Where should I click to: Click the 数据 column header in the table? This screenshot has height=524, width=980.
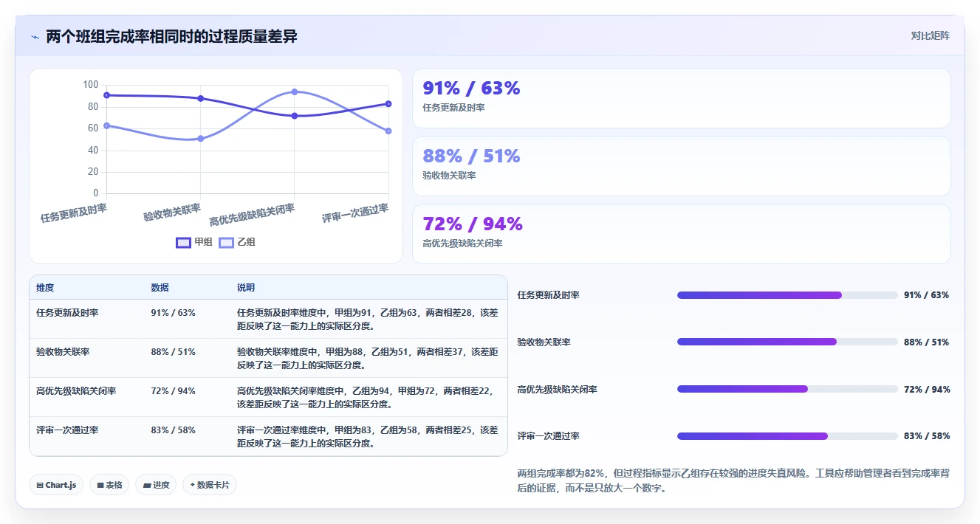coord(160,288)
